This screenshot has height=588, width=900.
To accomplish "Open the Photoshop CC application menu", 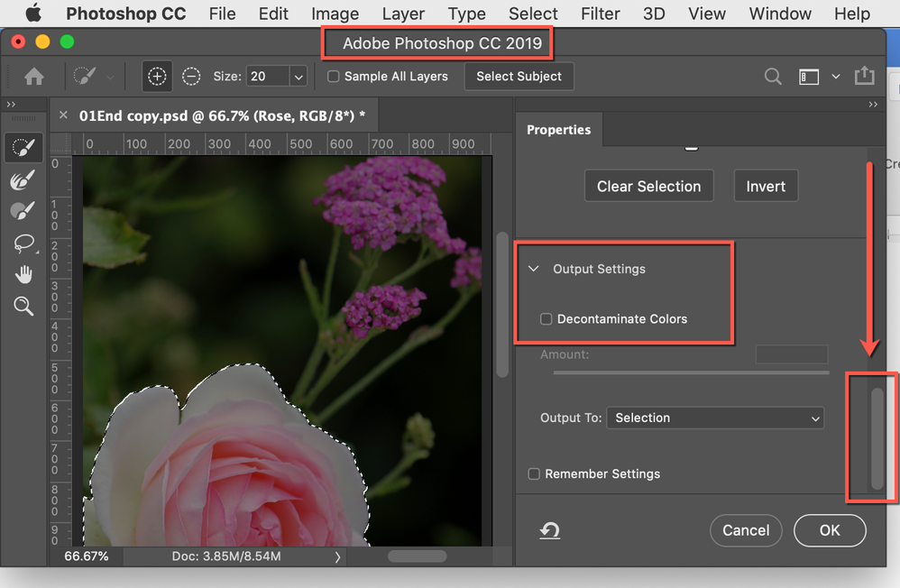I will tap(125, 14).
